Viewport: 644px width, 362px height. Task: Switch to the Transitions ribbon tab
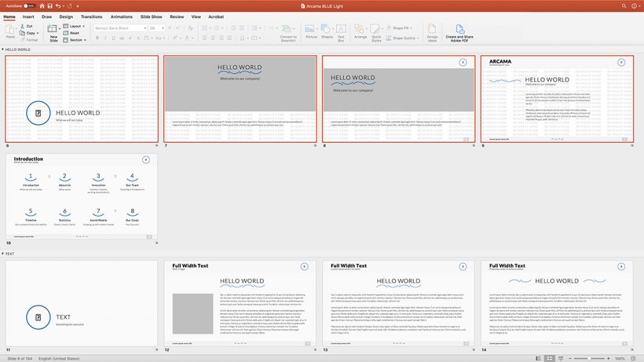(x=92, y=16)
